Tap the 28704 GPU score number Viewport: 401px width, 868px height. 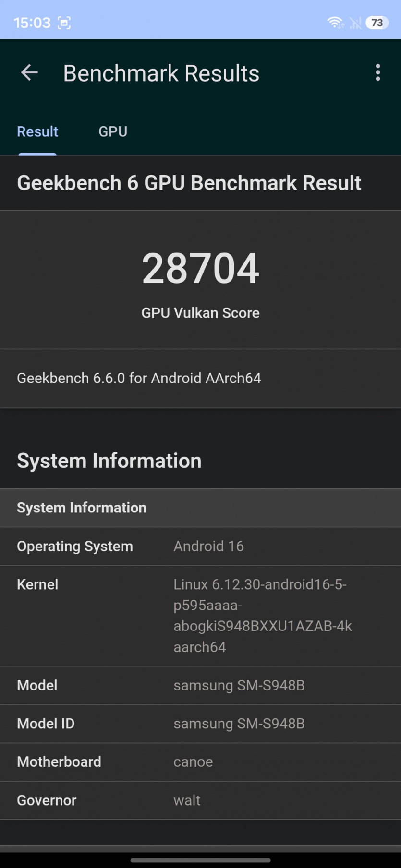(200, 269)
